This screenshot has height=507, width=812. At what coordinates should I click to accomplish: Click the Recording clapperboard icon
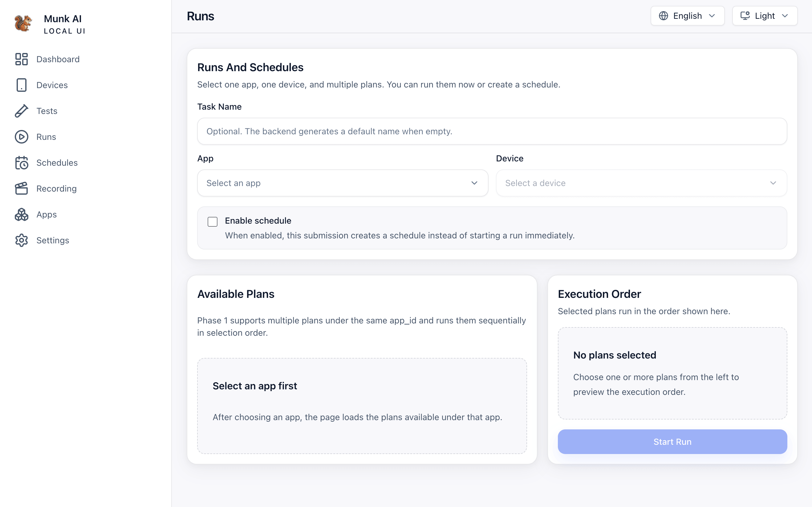[22, 189]
